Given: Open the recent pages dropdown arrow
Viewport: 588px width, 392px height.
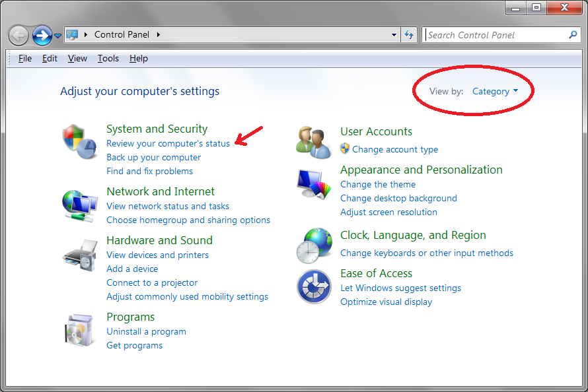Looking at the screenshot, I should point(57,36).
